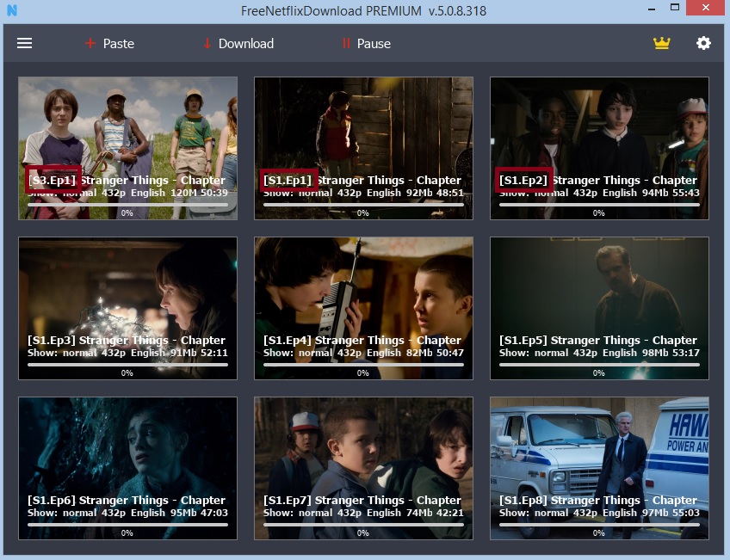Click the 0% label under S1.Ep8
Viewport: 730px width, 560px height.
(598, 533)
